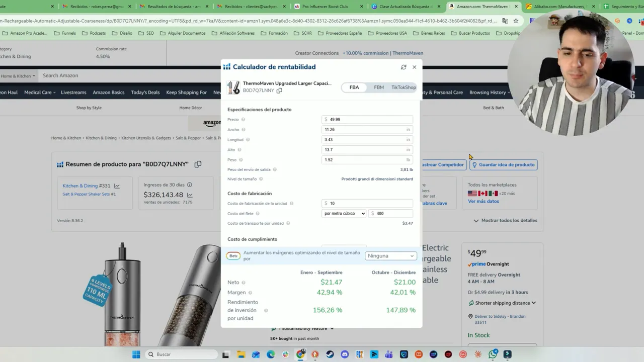The width and height of the screenshot is (644, 362).
Task: Click the Search Amazon field
Action: [x=130, y=75]
